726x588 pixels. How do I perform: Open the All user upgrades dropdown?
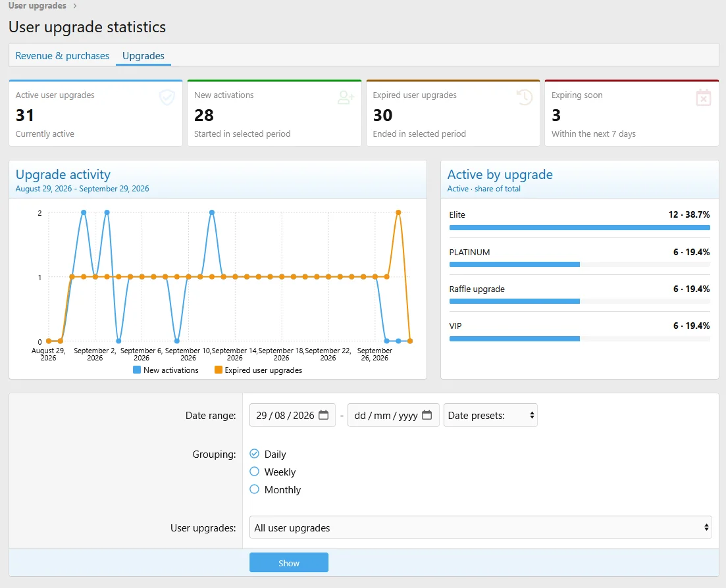(480, 527)
